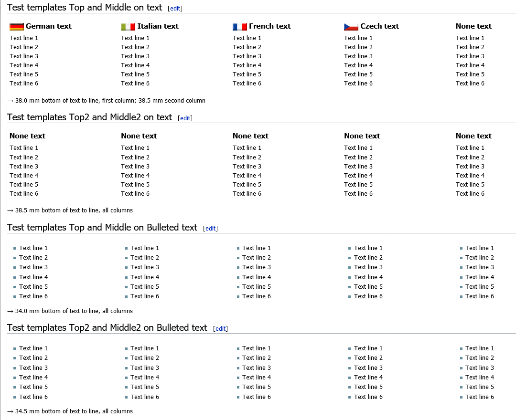Click 'Test templates Top2 and Middle2 on text' heading
Image resolution: width=516 pixels, height=420 pixels.
89,117
